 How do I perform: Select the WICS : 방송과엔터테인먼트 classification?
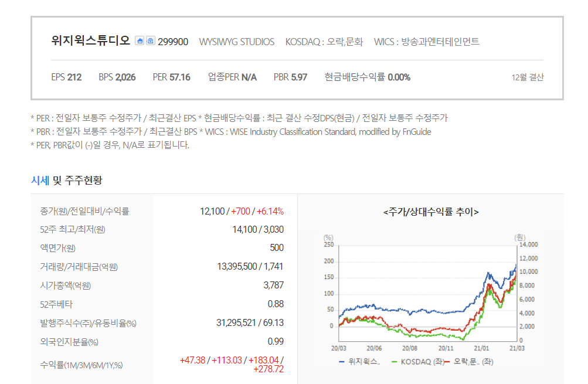tap(426, 42)
